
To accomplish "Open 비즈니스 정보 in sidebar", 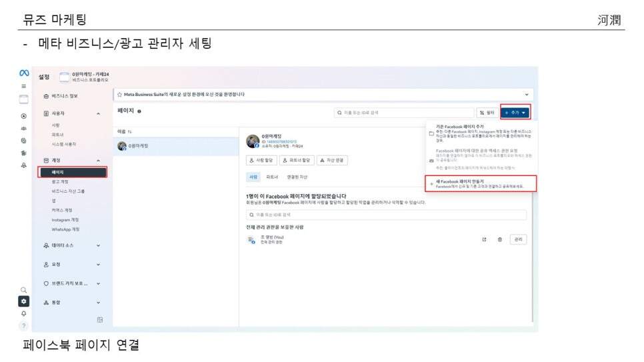I will [x=65, y=96].
